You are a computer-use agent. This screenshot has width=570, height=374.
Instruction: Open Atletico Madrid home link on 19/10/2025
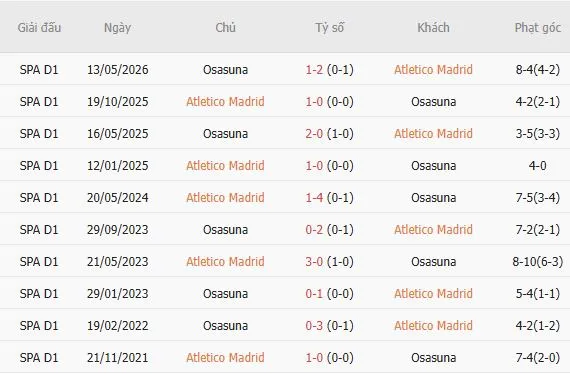coord(225,101)
